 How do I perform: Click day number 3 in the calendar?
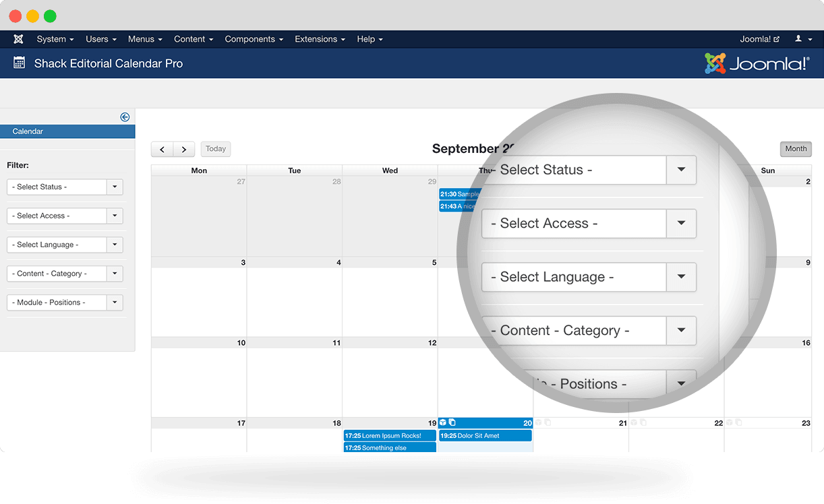tap(243, 262)
